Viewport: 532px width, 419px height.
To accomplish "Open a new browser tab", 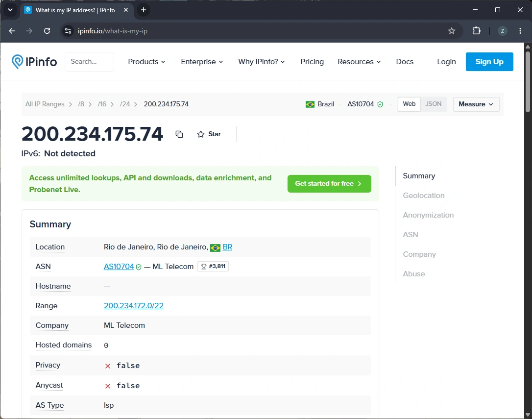I will coord(144,10).
